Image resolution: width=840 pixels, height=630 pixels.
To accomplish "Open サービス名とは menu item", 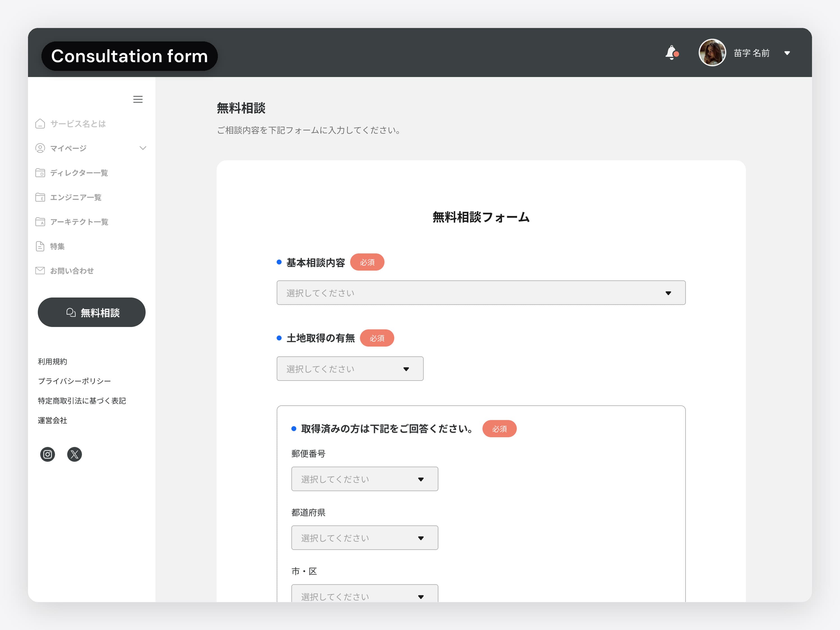I will coord(78,124).
